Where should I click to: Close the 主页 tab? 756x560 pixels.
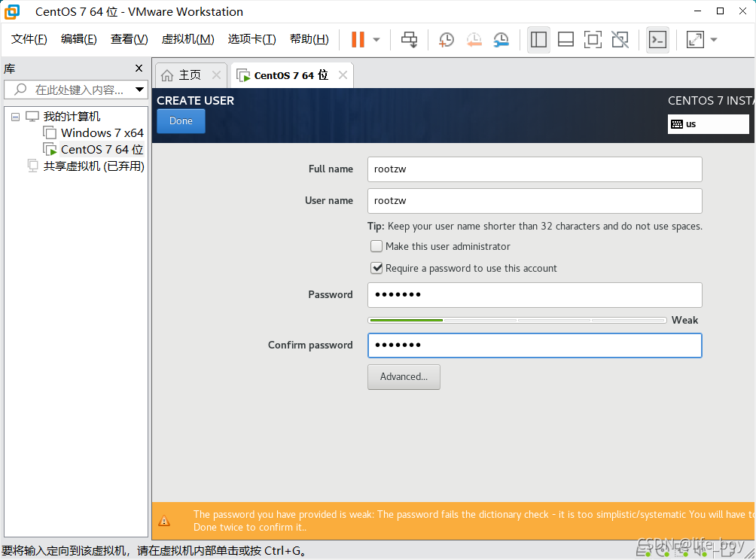click(x=216, y=75)
